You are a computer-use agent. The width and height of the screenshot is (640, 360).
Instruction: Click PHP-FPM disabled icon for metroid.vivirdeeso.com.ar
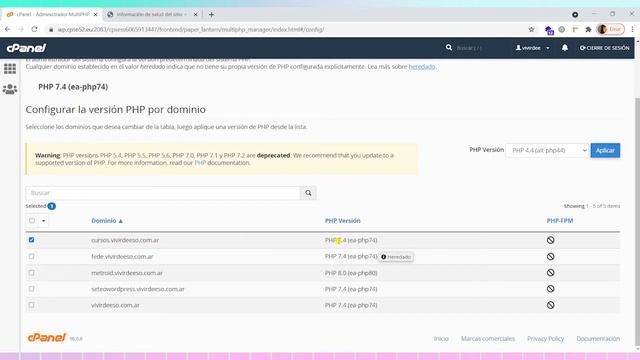[550, 273]
